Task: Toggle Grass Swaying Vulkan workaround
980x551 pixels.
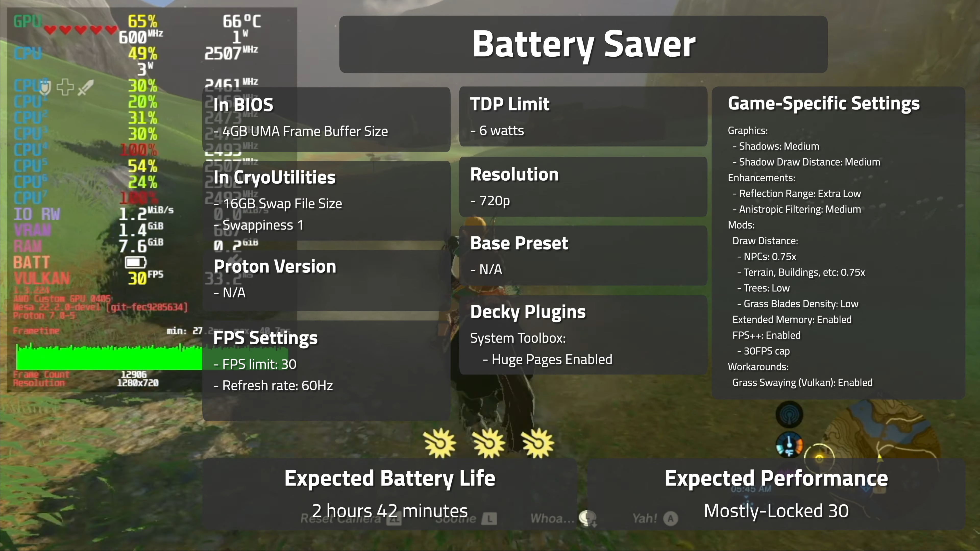Action: [x=802, y=382]
